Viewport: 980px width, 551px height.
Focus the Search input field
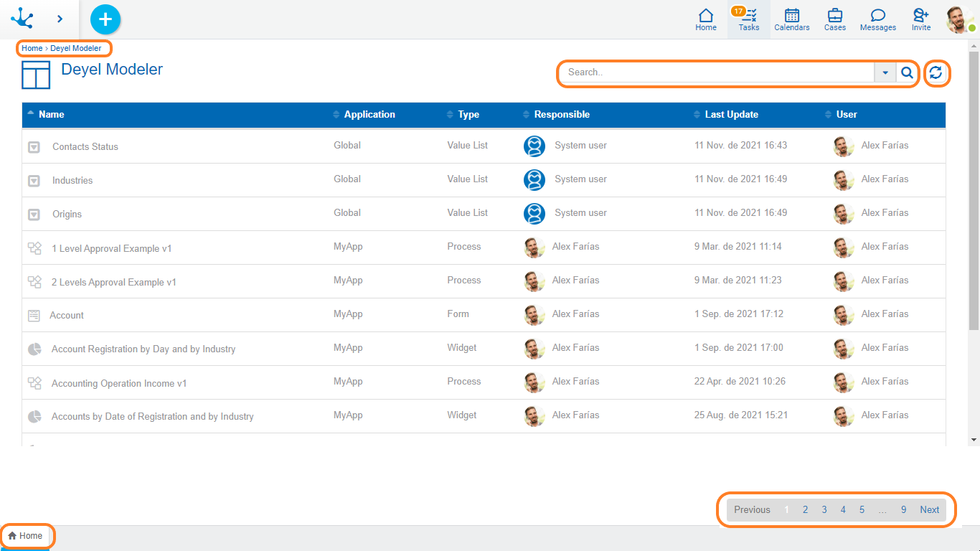point(717,72)
